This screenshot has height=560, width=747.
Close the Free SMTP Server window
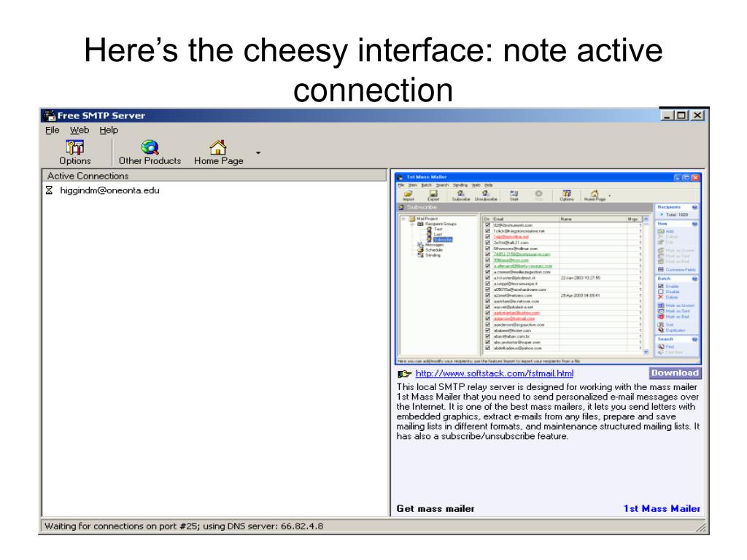[x=697, y=115]
